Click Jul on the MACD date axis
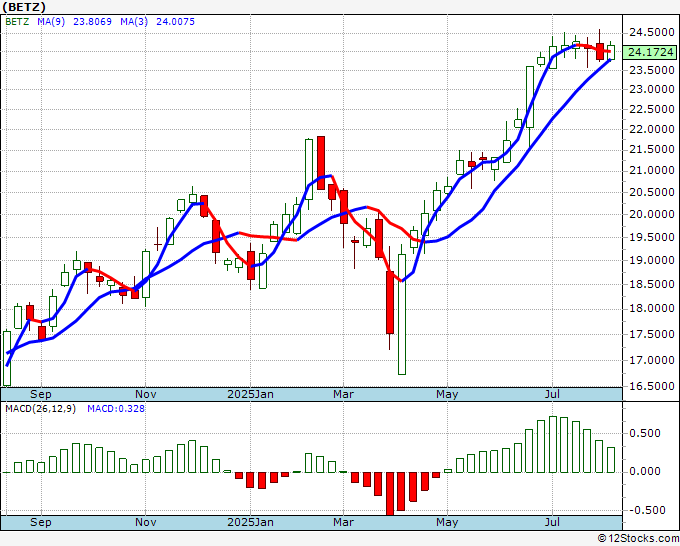The height and width of the screenshot is (546, 680). pyautogui.click(x=552, y=522)
